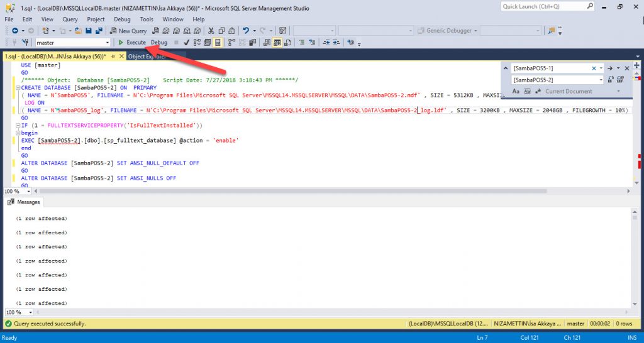Click the editor horizontal scrollbar
This screenshot has height=343, width=644.
(x=292, y=191)
